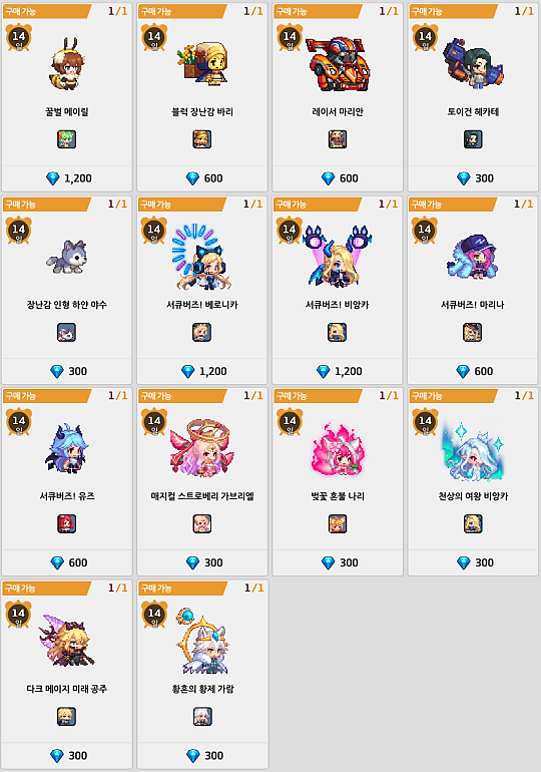This screenshot has height=772, width=541.
Task: Click the 벚꽃 혼불 나리 pink flame costume
Action: pyautogui.click(x=338, y=449)
